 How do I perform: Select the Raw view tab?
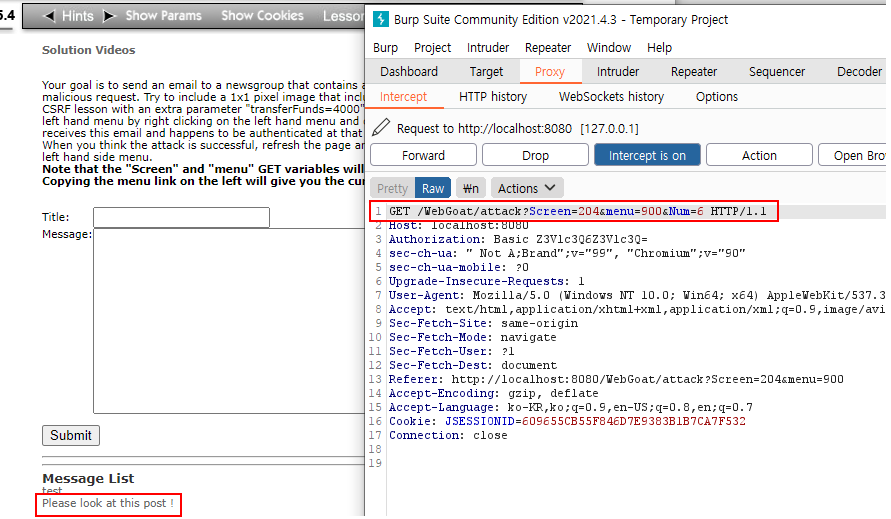click(x=433, y=188)
